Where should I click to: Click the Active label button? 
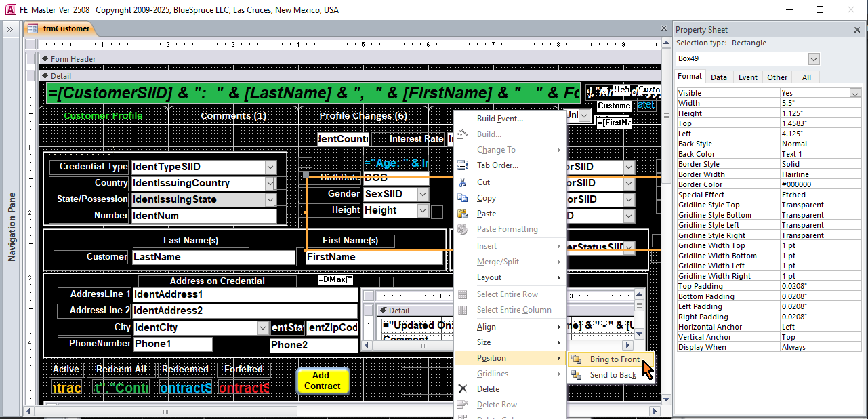point(66,370)
